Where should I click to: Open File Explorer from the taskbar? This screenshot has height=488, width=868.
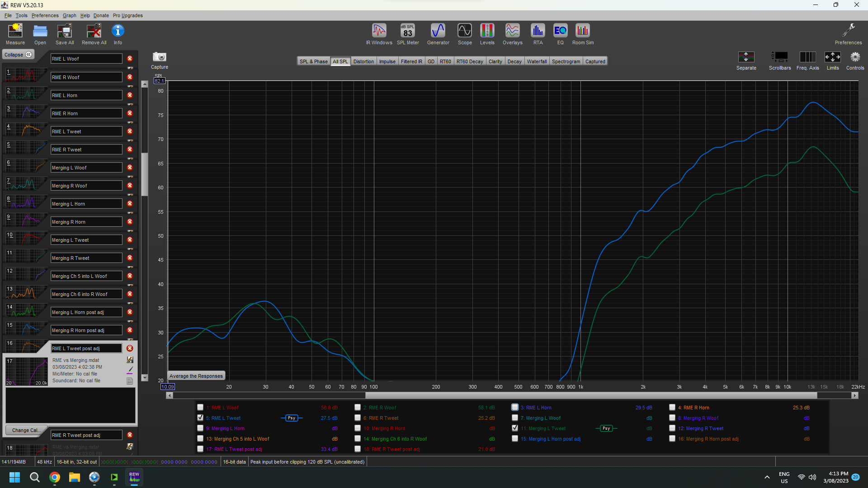click(75, 477)
